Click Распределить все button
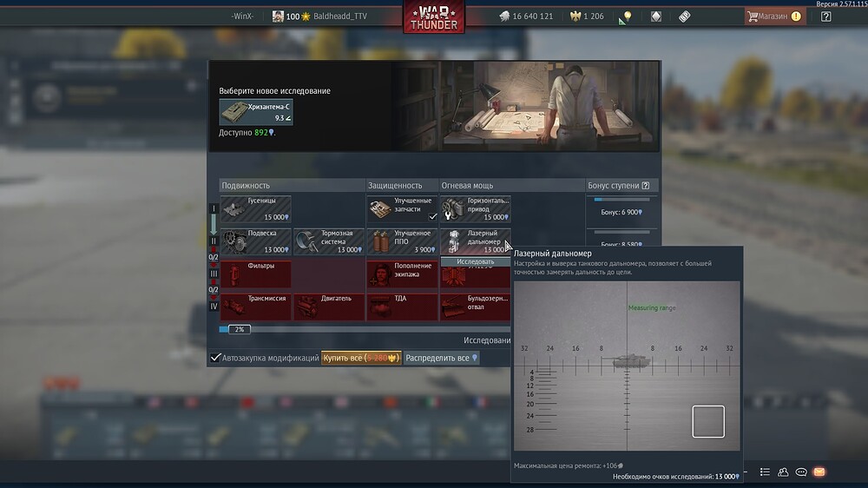This screenshot has width=868, height=488. (441, 358)
